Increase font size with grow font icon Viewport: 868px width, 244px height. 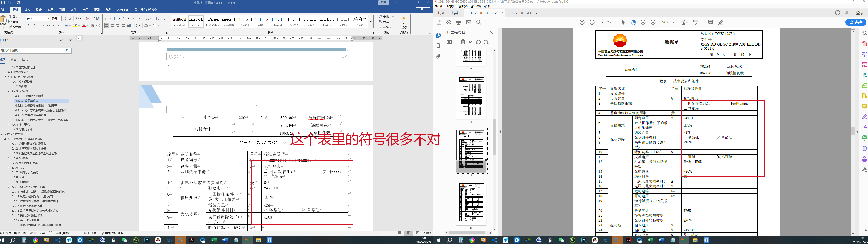[x=65, y=18]
